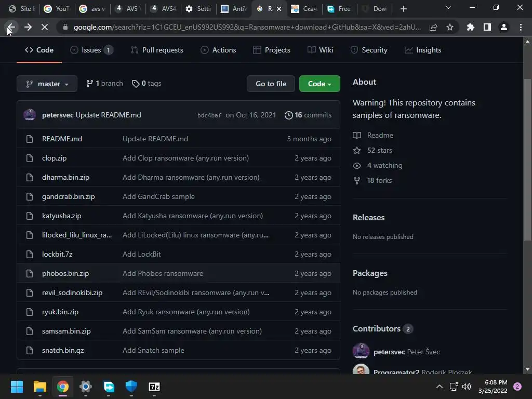The image size is (532, 399).
Task: Open the Issues tab
Action: 91,50
